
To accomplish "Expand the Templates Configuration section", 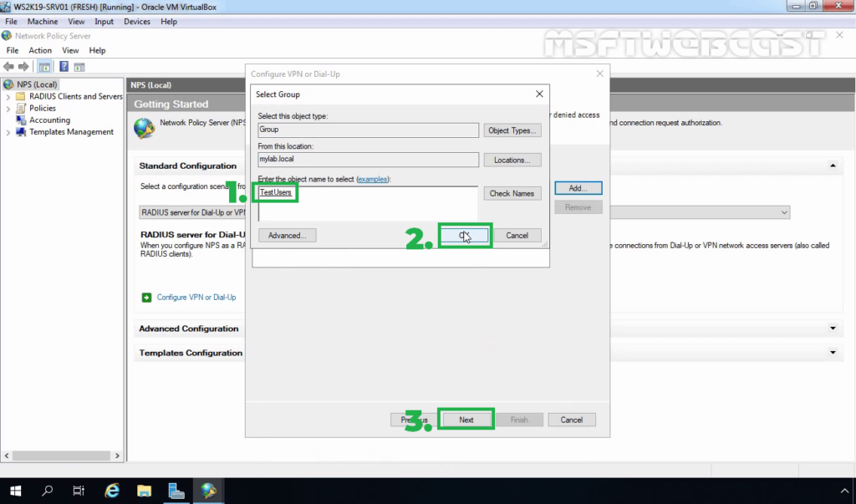I will pos(833,353).
